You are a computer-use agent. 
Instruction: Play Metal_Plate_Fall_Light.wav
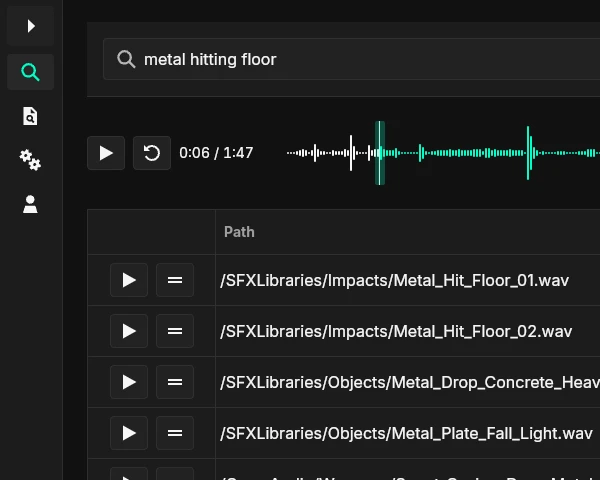point(129,433)
